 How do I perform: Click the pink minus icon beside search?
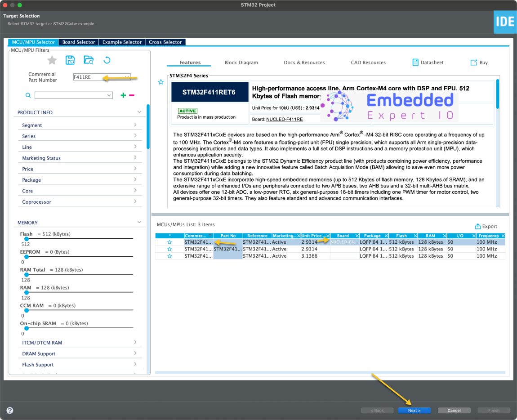(x=132, y=95)
